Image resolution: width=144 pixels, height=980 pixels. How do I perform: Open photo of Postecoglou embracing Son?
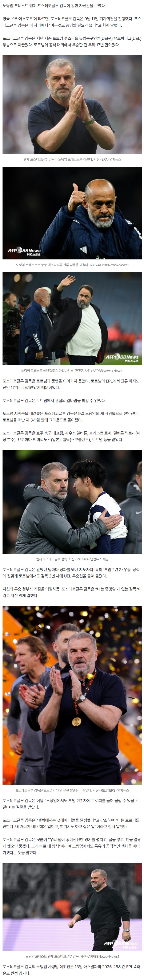(72, 501)
